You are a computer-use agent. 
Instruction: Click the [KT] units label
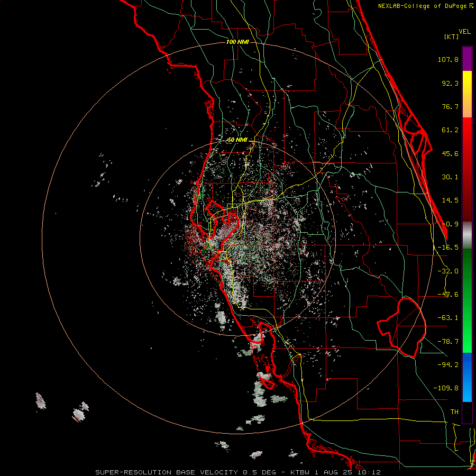[451, 36]
